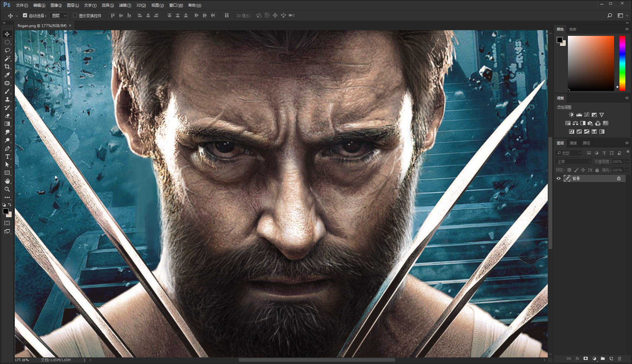Open the 图像(I) menu
Screen dimensions: 632x364
pyautogui.click(x=56, y=5)
